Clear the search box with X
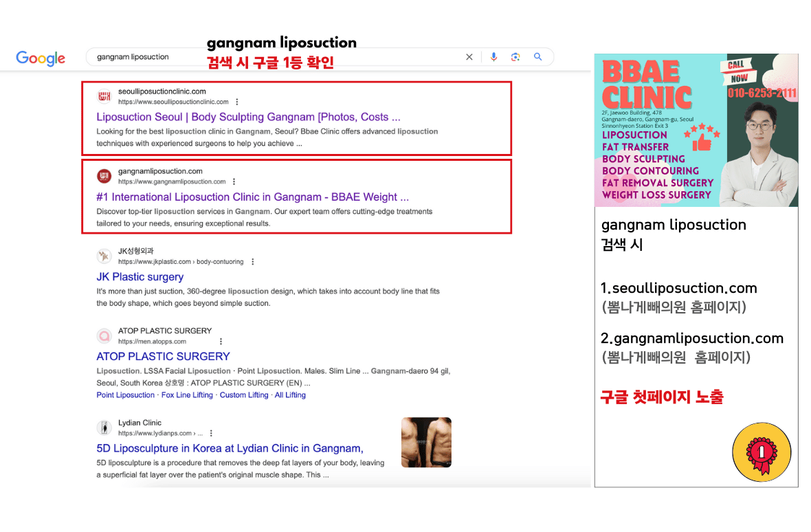The height and width of the screenshot is (532, 811). click(469, 57)
